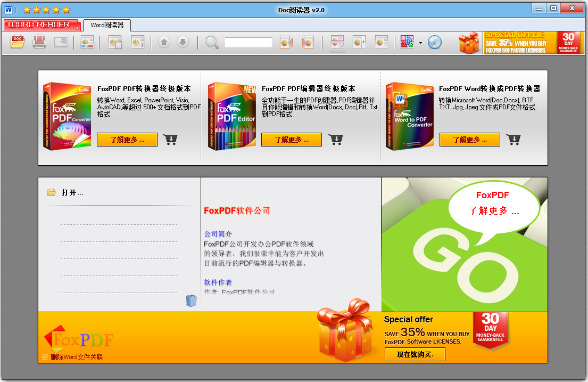Click inside the search text field
Screen dimensions: 588x382
click(247, 42)
